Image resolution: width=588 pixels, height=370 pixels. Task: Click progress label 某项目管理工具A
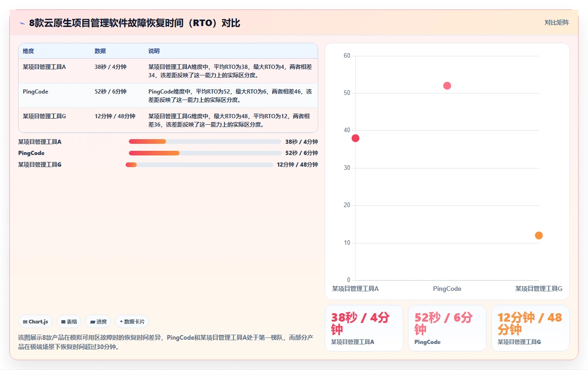pyautogui.click(x=40, y=142)
